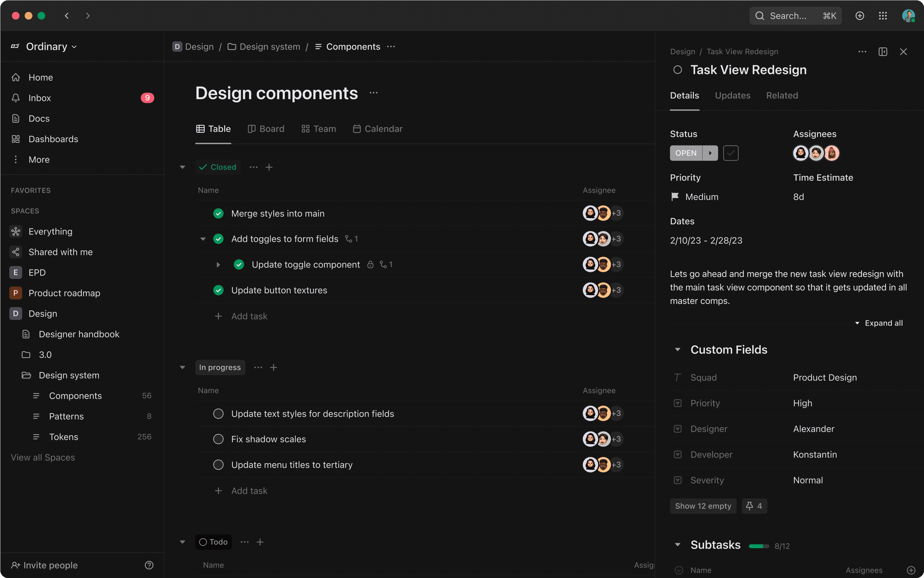Click Show 12 empty button

(x=703, y=506)
